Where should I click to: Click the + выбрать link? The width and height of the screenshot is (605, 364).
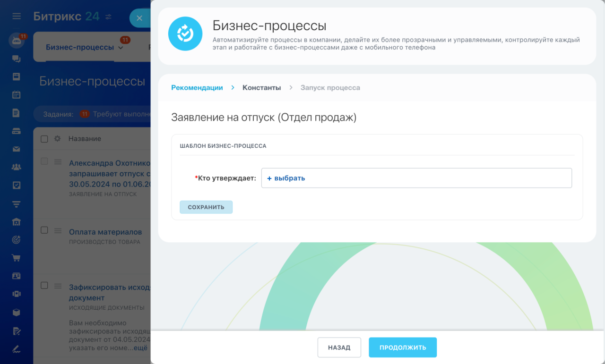click(x=286, y=178)
